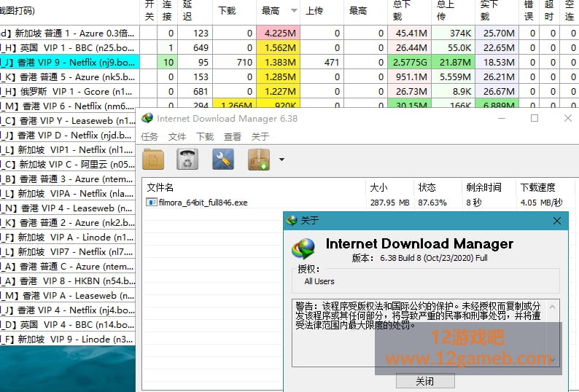Open the 任务 menu
Image resolution: width=579 pixels, height=392 pixels.
(x=149, y=137)
